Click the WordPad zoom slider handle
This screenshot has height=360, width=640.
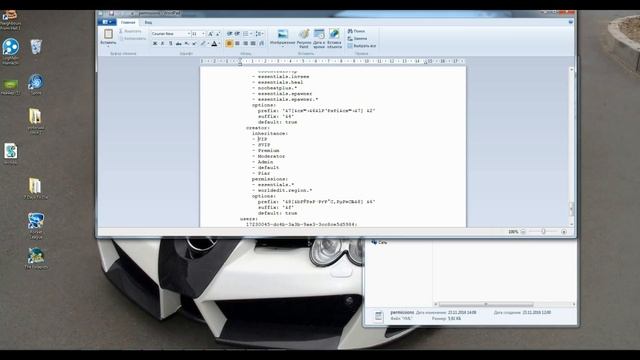(x=543, y=231)
